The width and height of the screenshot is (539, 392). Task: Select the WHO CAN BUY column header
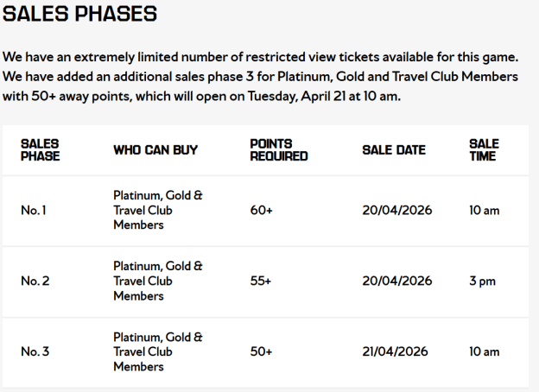pyautogui.click(x=155, y=149)
